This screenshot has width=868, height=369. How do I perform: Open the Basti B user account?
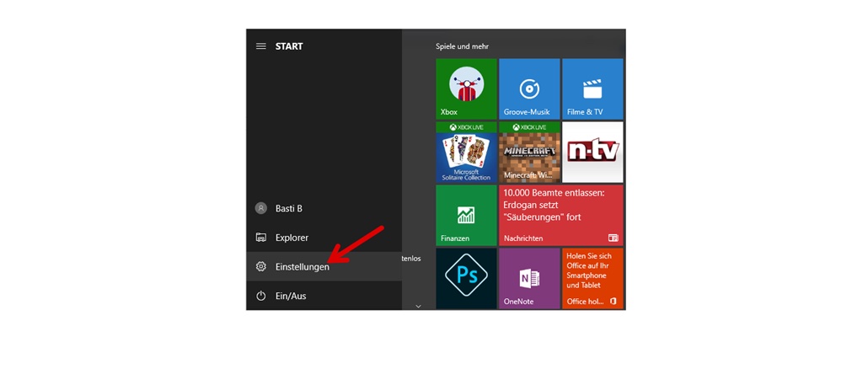(324, 209)
